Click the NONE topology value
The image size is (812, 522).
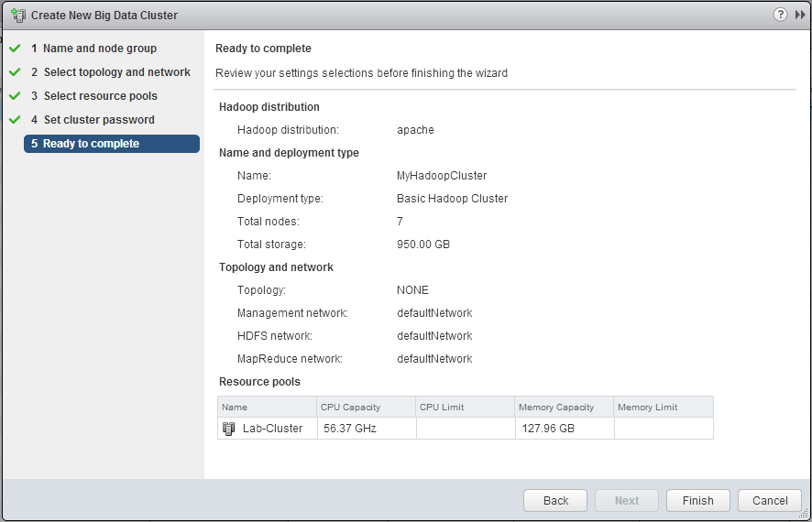tap(412, 289)
